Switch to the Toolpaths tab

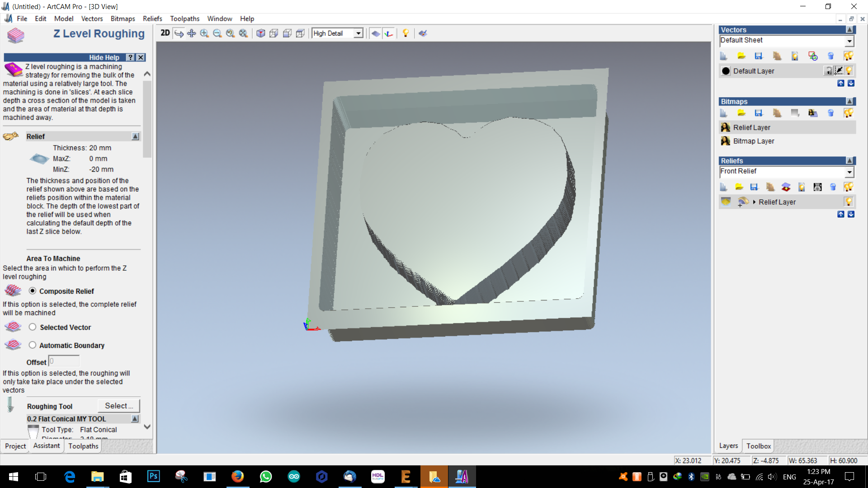[83, 446]
